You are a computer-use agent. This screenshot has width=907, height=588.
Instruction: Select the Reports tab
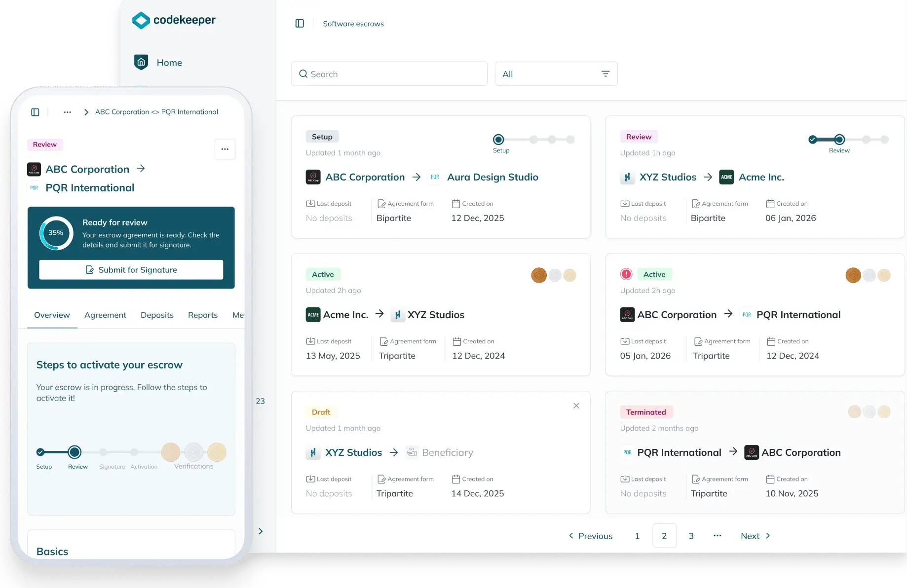click(x=202, y=315)
